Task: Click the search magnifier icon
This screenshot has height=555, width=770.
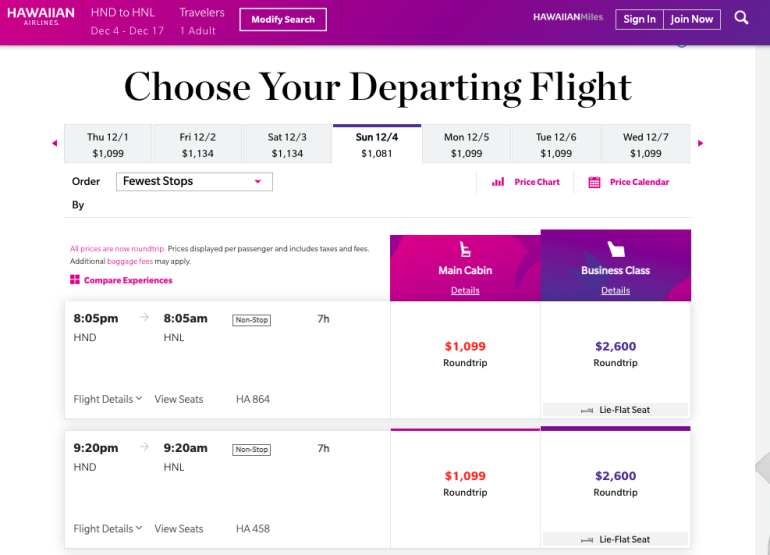Action: [x=741, y=18]
